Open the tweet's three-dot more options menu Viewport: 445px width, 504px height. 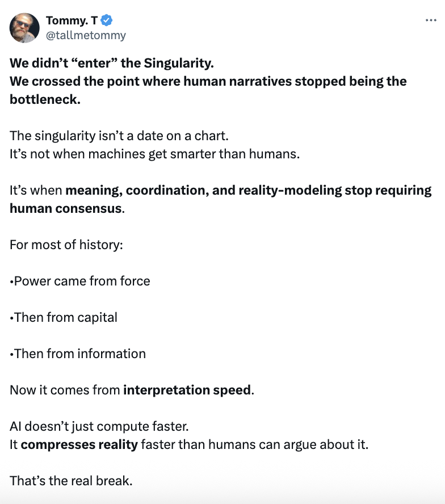(430, 20)
